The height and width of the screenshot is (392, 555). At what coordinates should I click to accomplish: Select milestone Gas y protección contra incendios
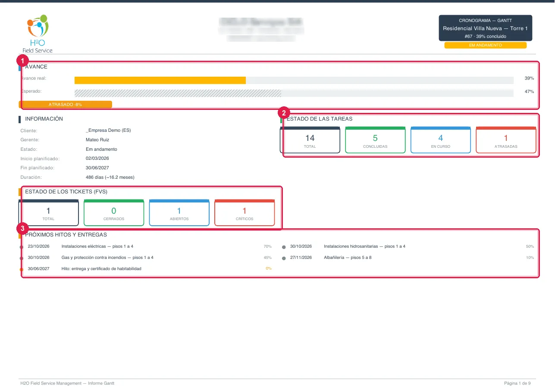[x=107, y=258]
